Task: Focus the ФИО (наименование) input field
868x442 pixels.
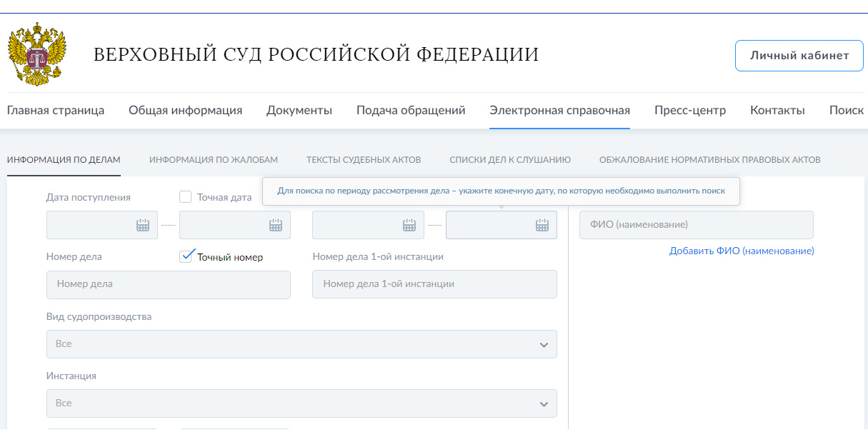Action: tap(697, 225)
